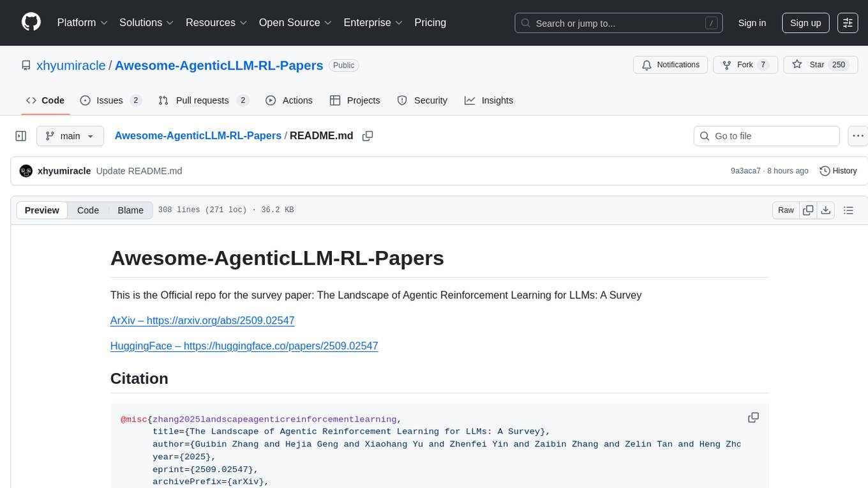868x488 pixels.
Task: Click the fork count 7
Action: 763,65
